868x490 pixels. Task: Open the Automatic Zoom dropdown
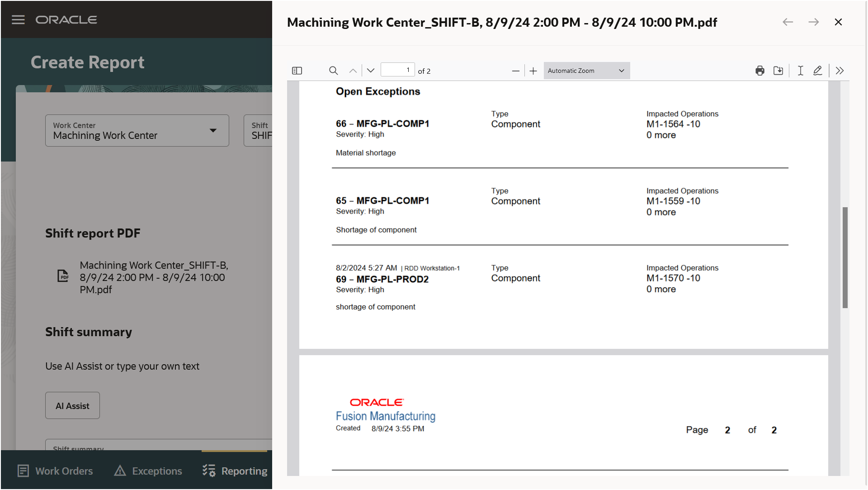pyautogui.click(x=586, y=71)
